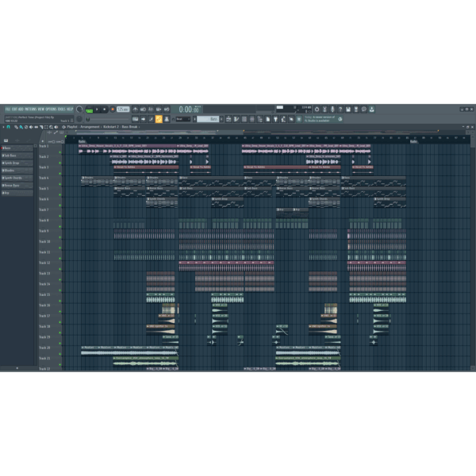Viewport: 476px width, 476px height.
Task: Toggle the multilink-to-controllers icon
Action: [167, 119]
